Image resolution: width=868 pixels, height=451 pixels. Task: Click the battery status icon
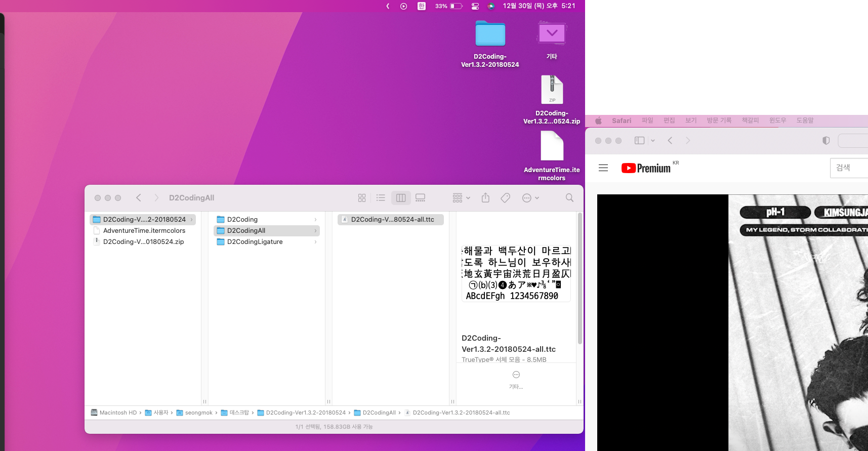(x=456, y=6)
